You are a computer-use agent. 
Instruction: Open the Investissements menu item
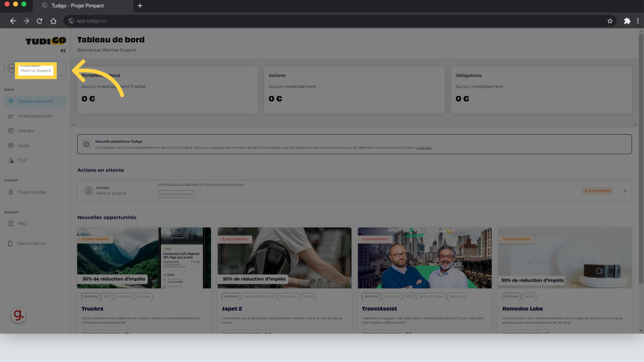35,116
